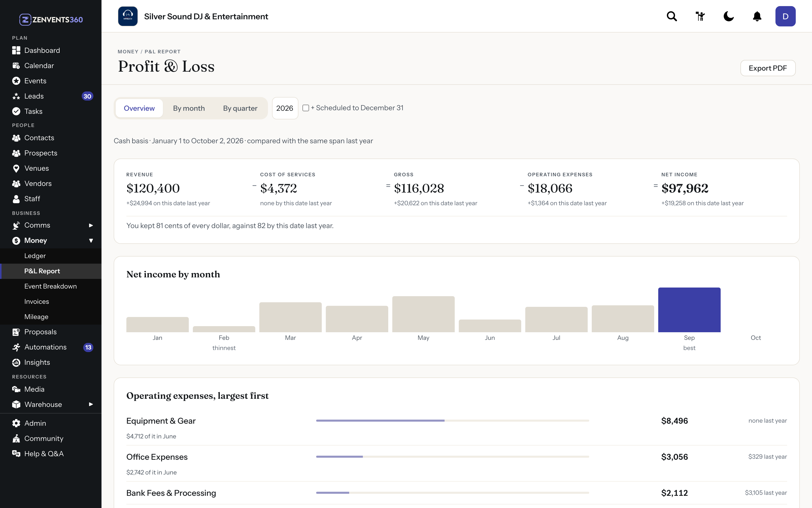Open Community in the sidebar
Viewport: 812px width, 508px height.
pos(51,438)
